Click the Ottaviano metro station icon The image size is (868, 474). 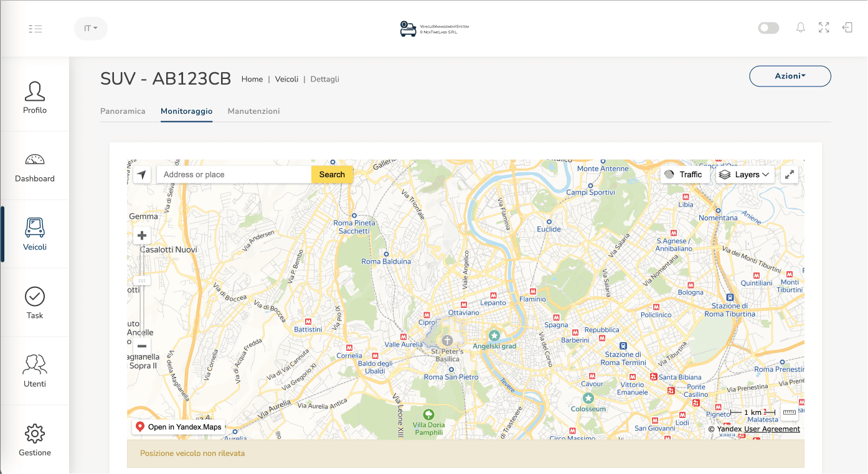(464, 305)
